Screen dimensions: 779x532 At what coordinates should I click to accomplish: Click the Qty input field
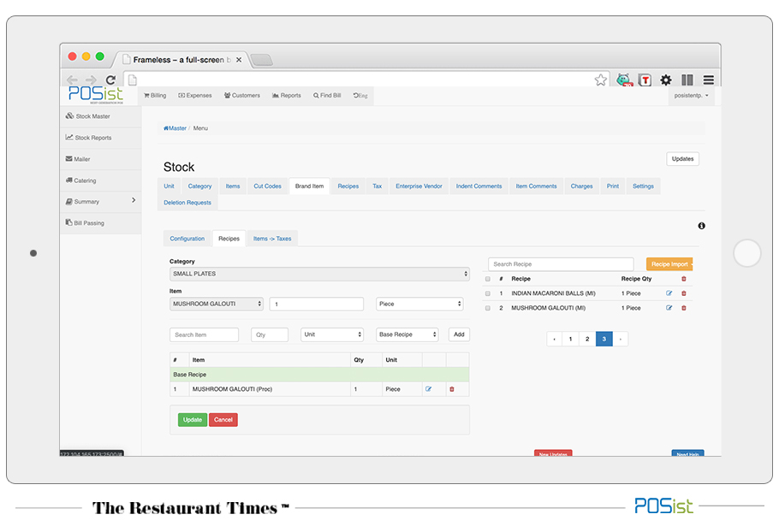click(x=270, y=334)
